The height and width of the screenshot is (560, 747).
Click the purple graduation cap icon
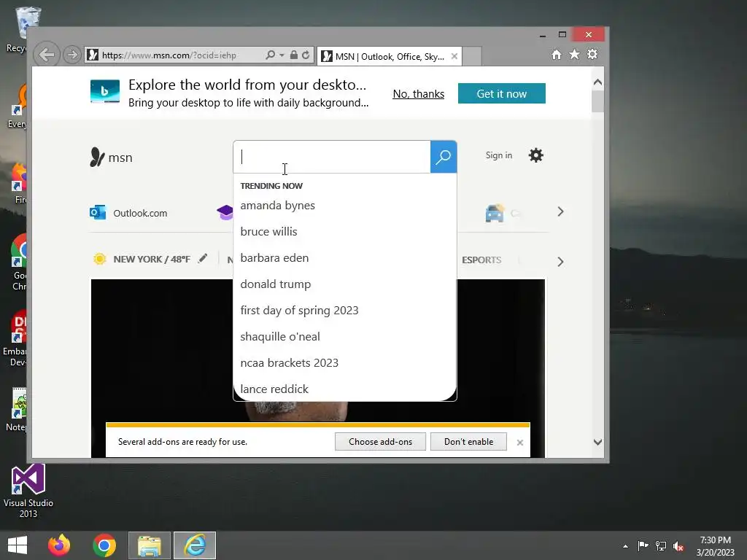click(x=225, y=212)
